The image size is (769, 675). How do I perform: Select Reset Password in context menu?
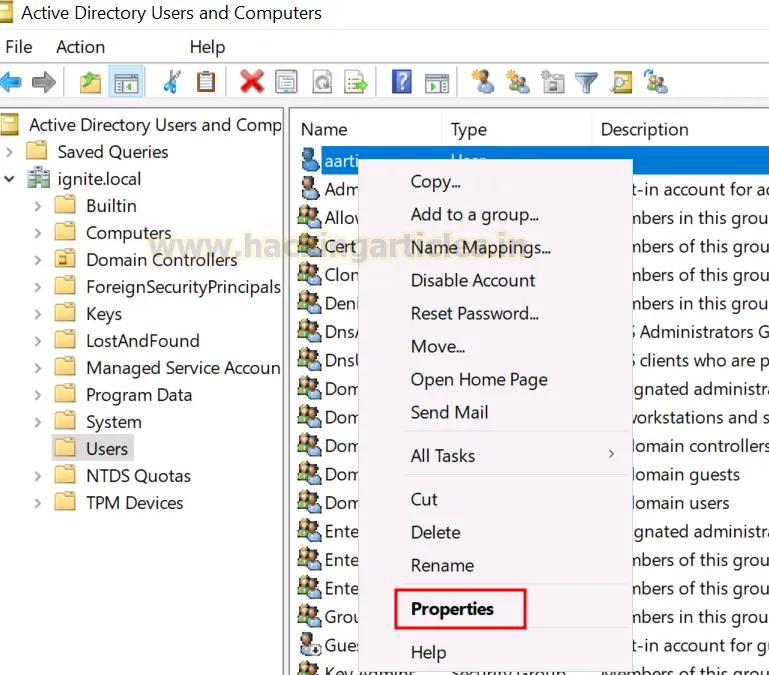[x=474, y=313]
